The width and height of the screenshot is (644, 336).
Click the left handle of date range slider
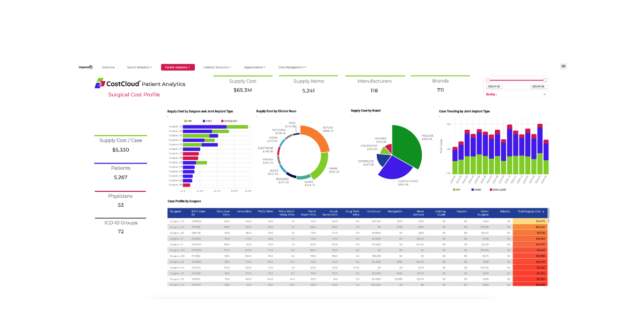(x=488, y=80)
